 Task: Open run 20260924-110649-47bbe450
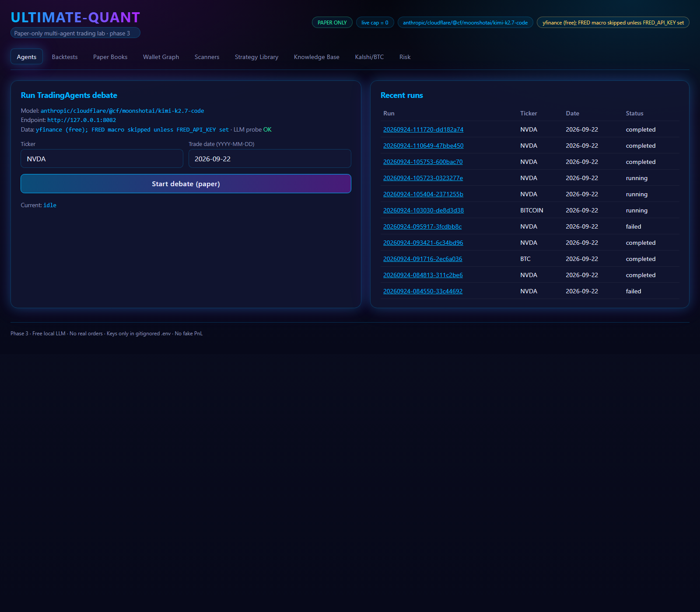[x=423, y=146]
